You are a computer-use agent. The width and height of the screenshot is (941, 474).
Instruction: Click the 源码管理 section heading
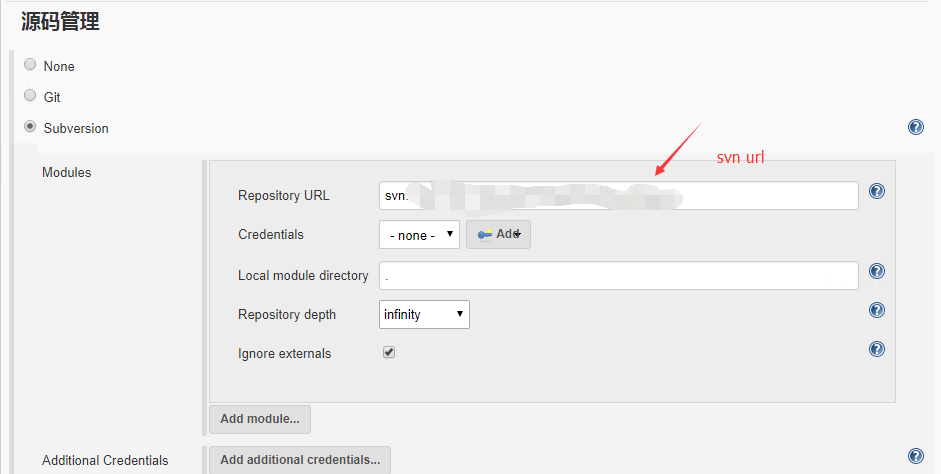(60, 22)
